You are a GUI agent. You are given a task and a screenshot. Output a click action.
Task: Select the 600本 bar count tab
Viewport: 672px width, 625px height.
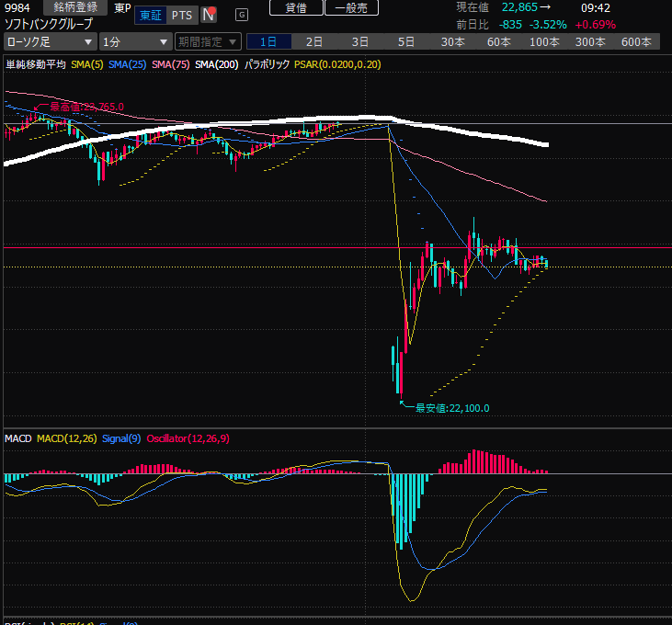pos(636,41)
